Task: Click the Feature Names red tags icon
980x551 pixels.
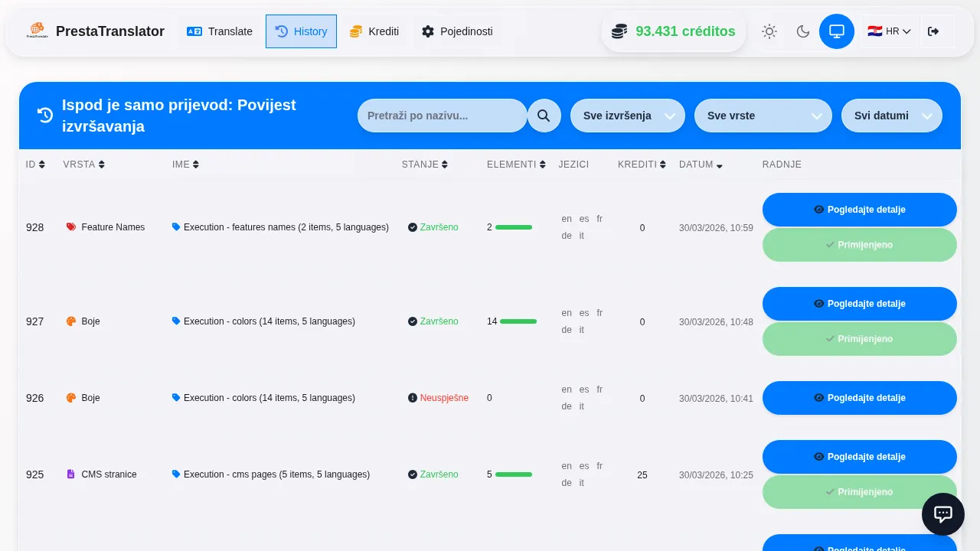Action: 71,227
